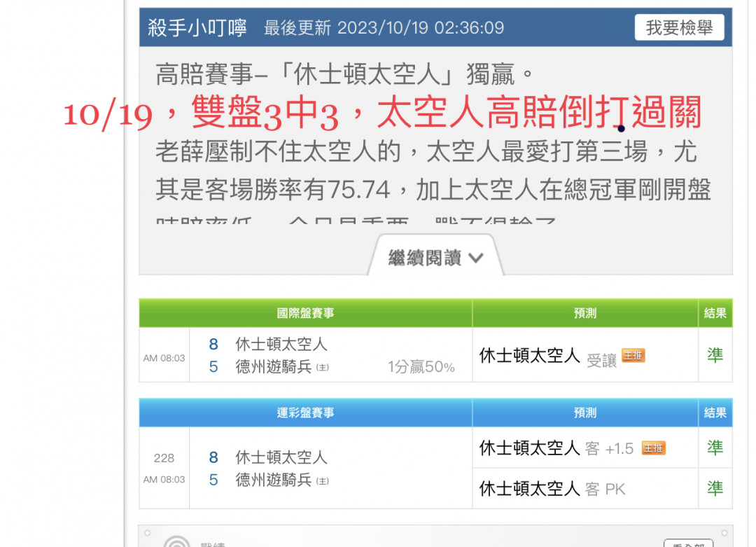Click 德州遊騎兵 team name in the 國際盤 game row

(274, 367)
